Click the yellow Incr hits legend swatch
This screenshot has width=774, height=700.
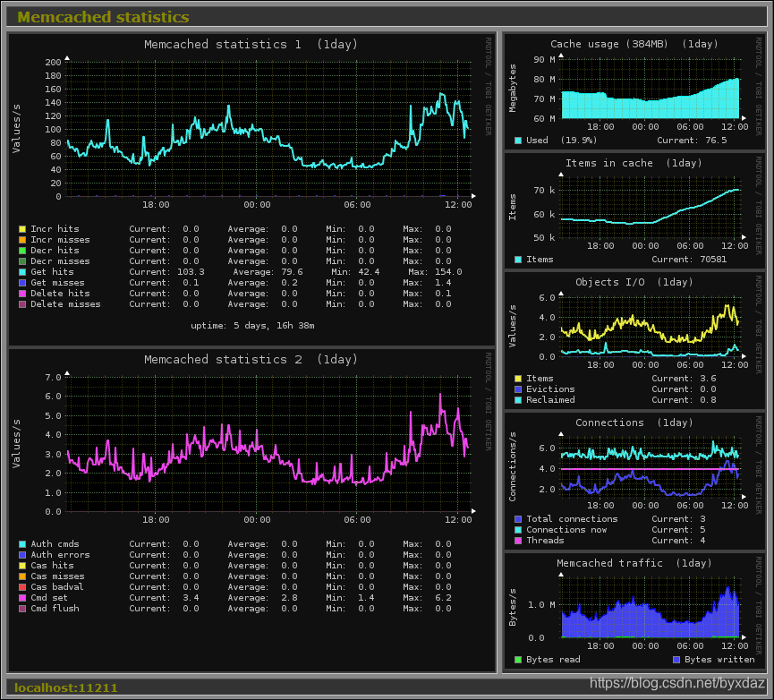pos(22,229)
